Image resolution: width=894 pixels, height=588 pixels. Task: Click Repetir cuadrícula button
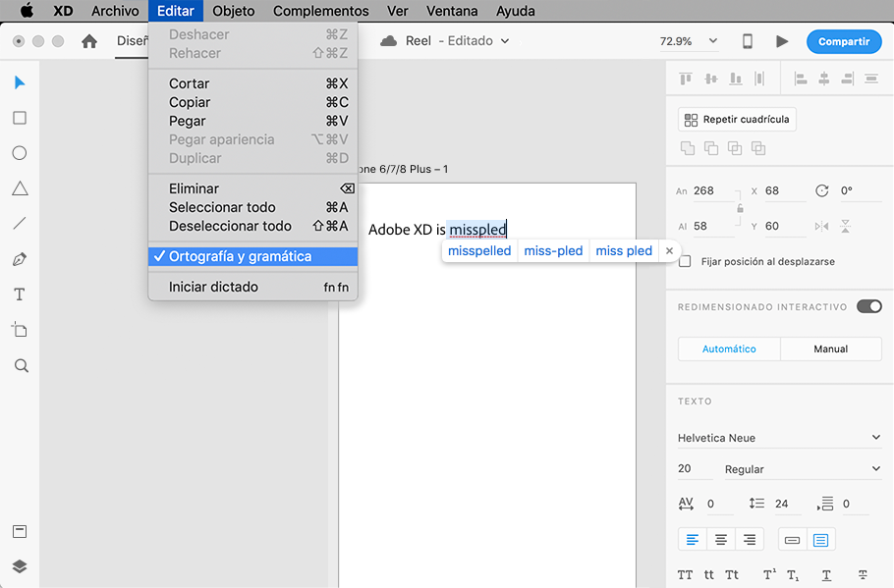(737, 119)
